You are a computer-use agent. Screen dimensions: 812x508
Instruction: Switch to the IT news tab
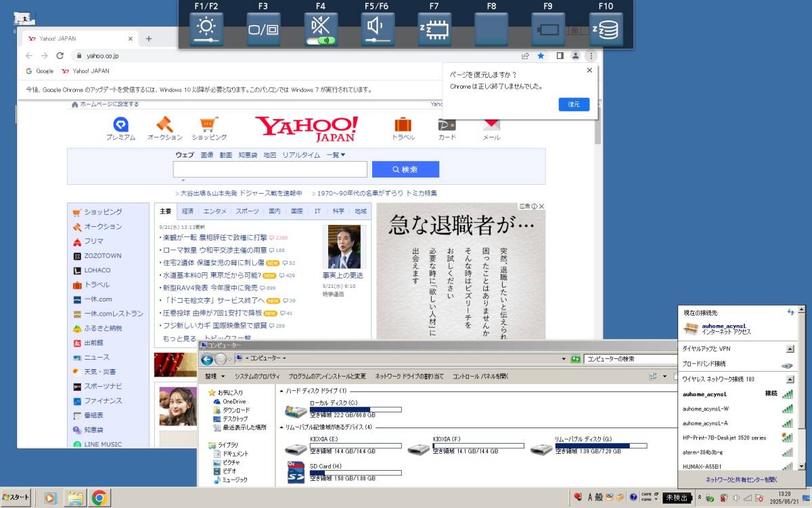(x=317, y=211)
